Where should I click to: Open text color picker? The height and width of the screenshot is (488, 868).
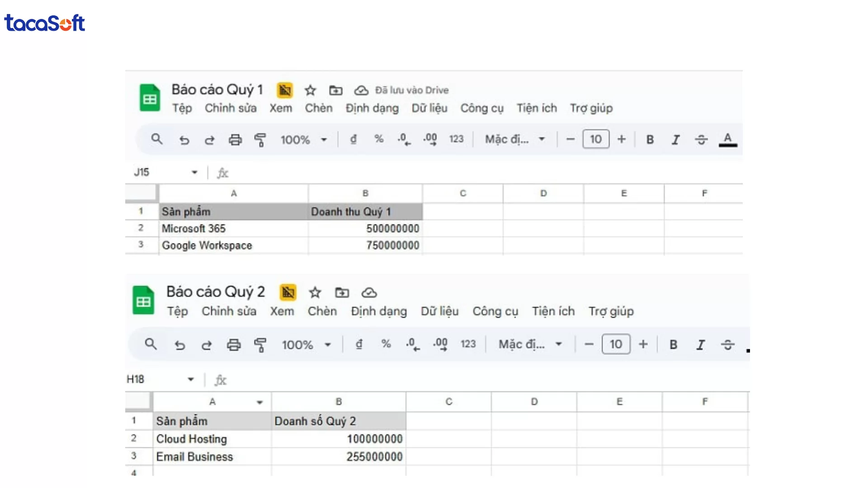(727, 140)
